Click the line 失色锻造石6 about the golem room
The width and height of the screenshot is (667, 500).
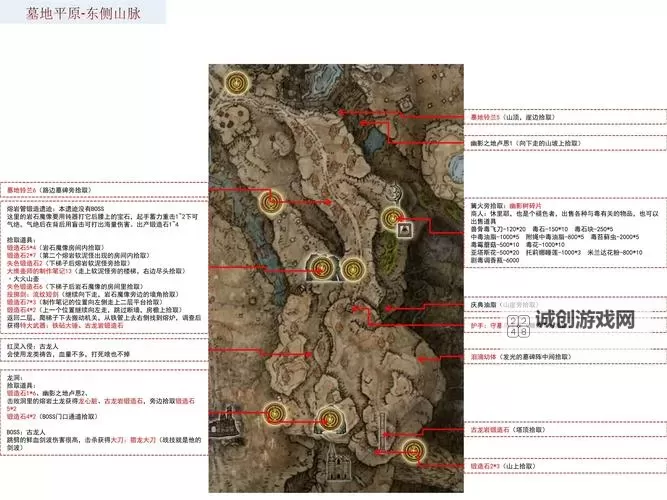pyautogui.click(x=75, y=287)
